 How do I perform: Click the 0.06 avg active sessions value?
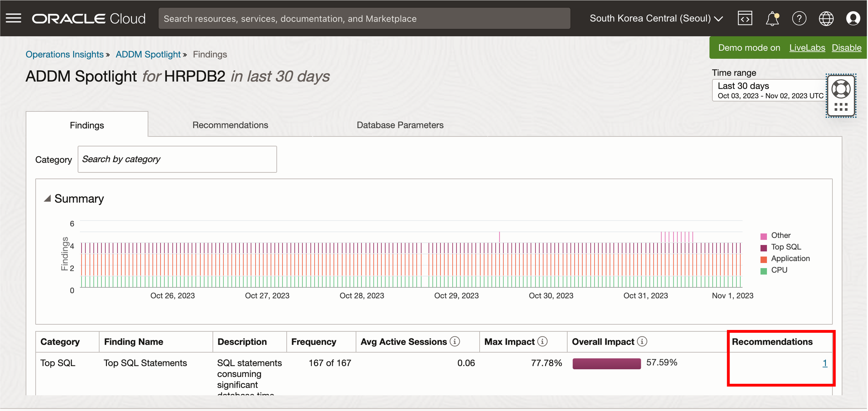tap(466, 363)
